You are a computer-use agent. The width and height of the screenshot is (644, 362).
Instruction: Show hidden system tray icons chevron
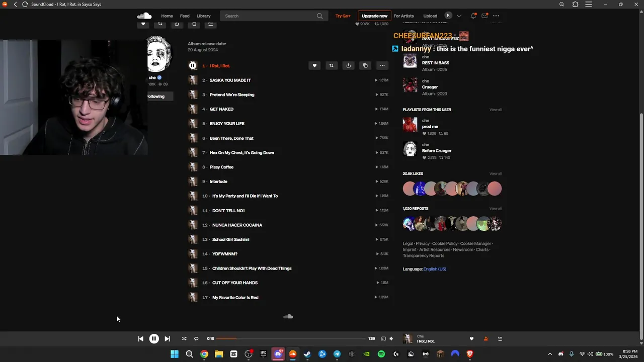pos(549,354)
